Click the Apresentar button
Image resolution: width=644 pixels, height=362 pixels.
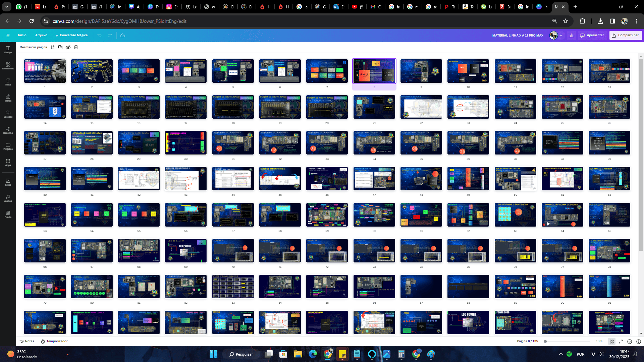tap(592, 35)
